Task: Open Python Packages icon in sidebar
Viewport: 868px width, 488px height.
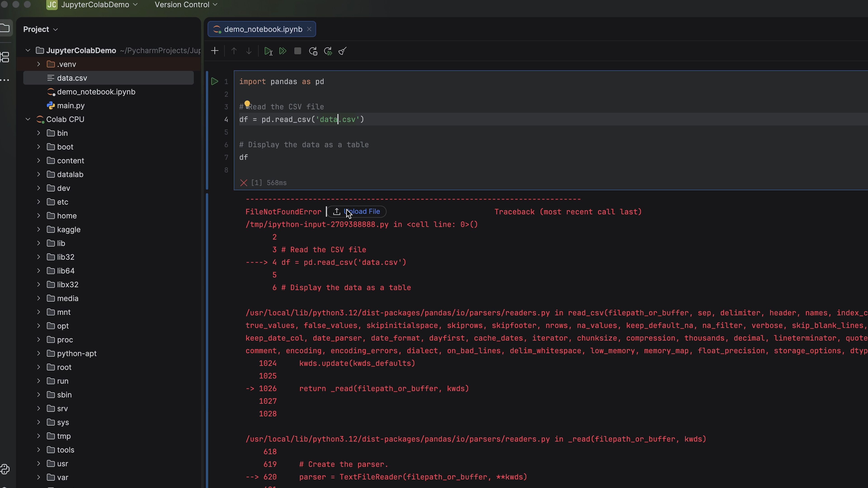Action: 5,469
